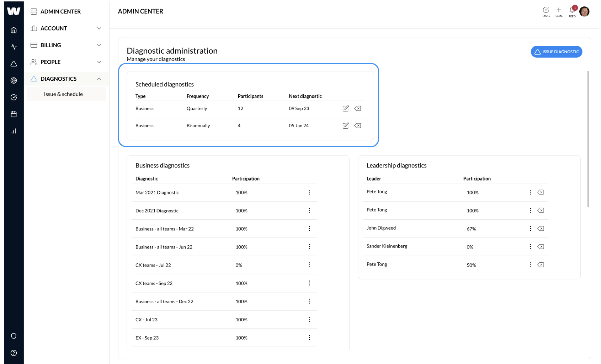Image resolution: width=601 pixels, height=364 pixels.
Task: Delete Pete Tong 50% leadership diagnostic
Action: tap(541, 265)
